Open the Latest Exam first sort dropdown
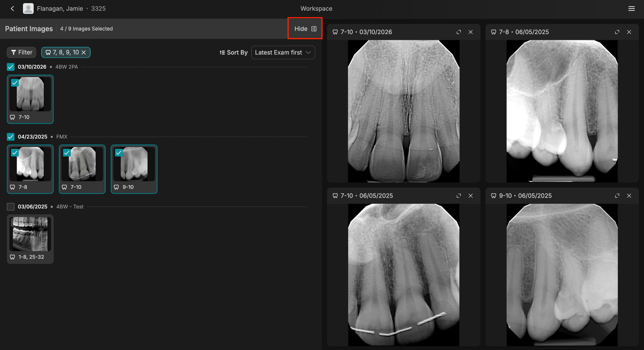The height and width of the screenshot is (350, 644). click(x=283, y=53)
